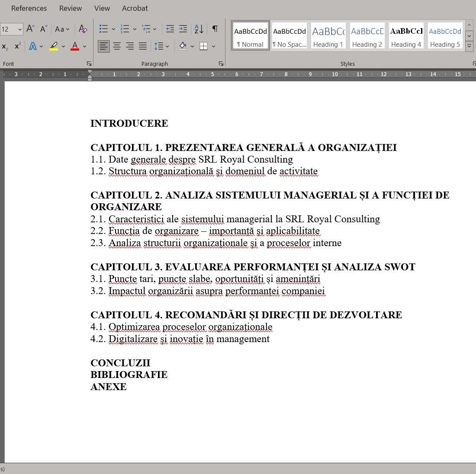Sort the selected text alphabetically

(x=199, y=29)
